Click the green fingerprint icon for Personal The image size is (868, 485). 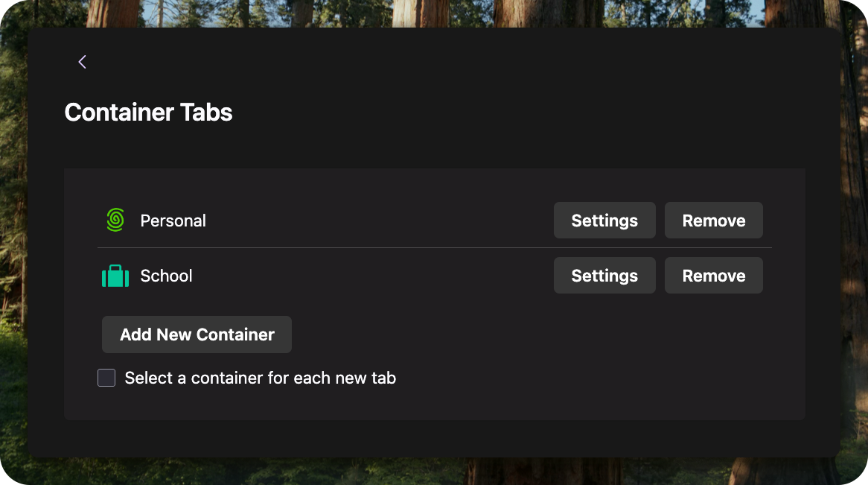pos(115,220)
